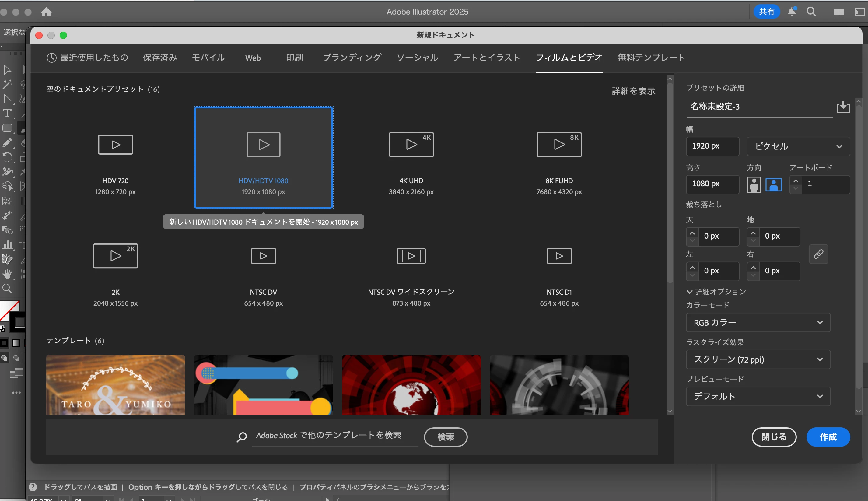Click the 詳細を表示 link
Screen dimensions: 868x501
(633, 91)
